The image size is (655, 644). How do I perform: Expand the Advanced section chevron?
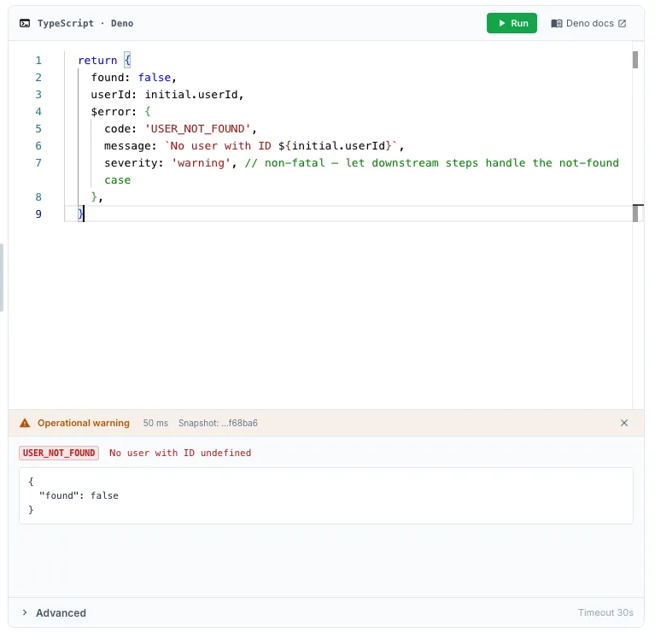[25, 612]
